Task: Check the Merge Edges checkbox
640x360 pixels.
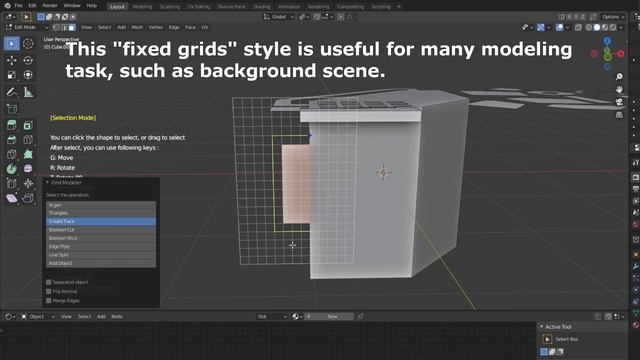Action: coord(49,301)
